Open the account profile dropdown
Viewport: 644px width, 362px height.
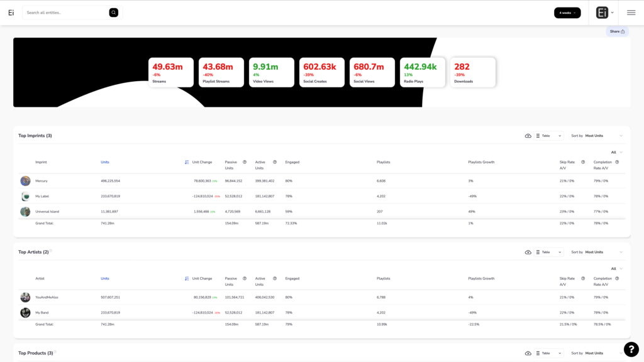tap(605, 13)
